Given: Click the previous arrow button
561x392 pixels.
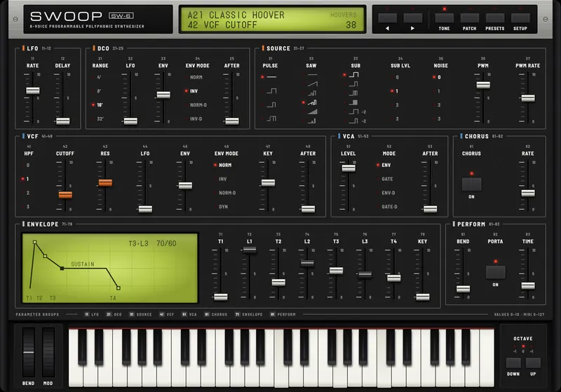Looking at the screenshot, I should pos(388,18).
